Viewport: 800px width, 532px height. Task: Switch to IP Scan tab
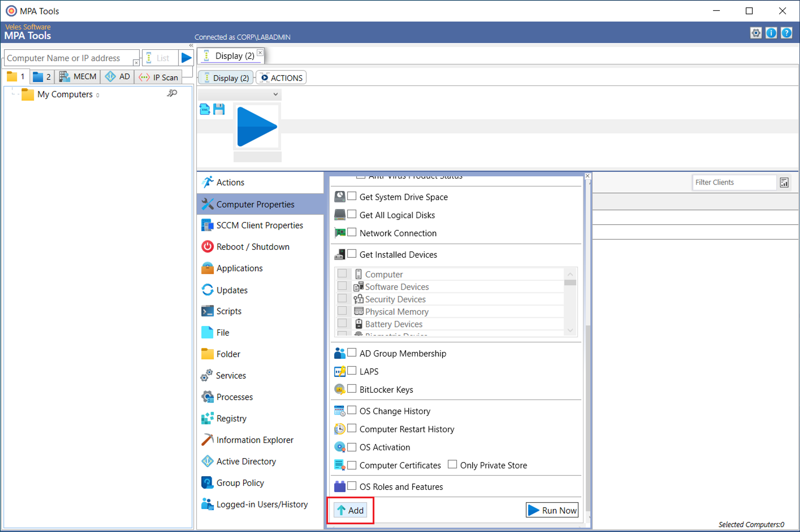159,77
